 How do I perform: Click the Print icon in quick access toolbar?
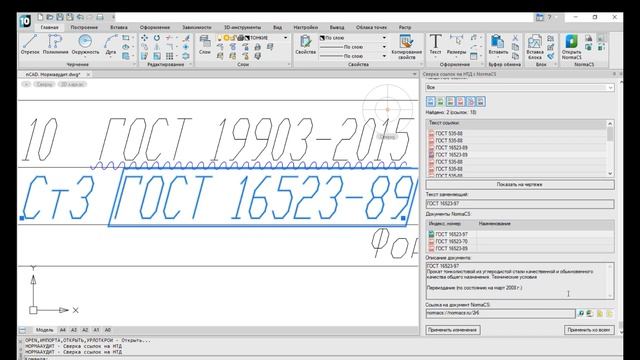[100, 17]
